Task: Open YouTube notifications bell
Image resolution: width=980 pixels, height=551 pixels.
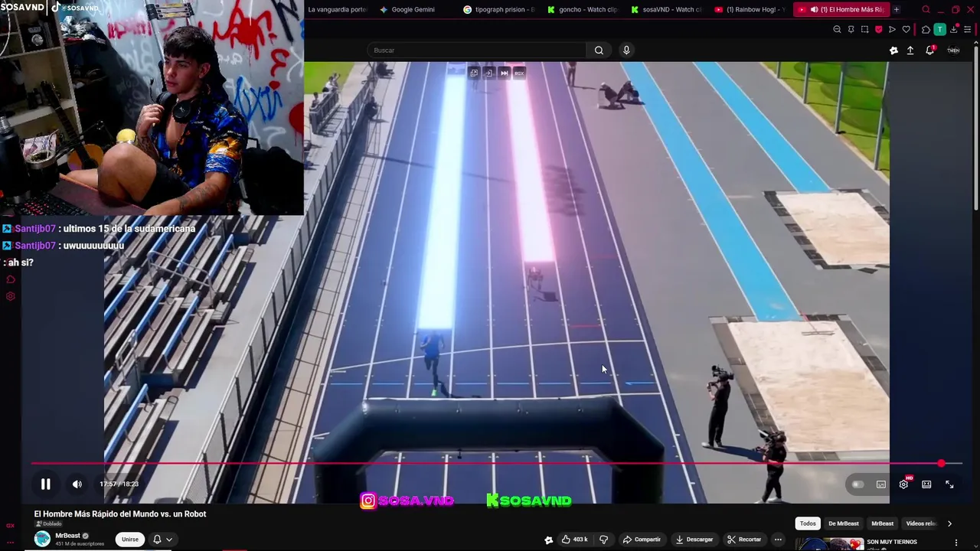Action: 930,51
